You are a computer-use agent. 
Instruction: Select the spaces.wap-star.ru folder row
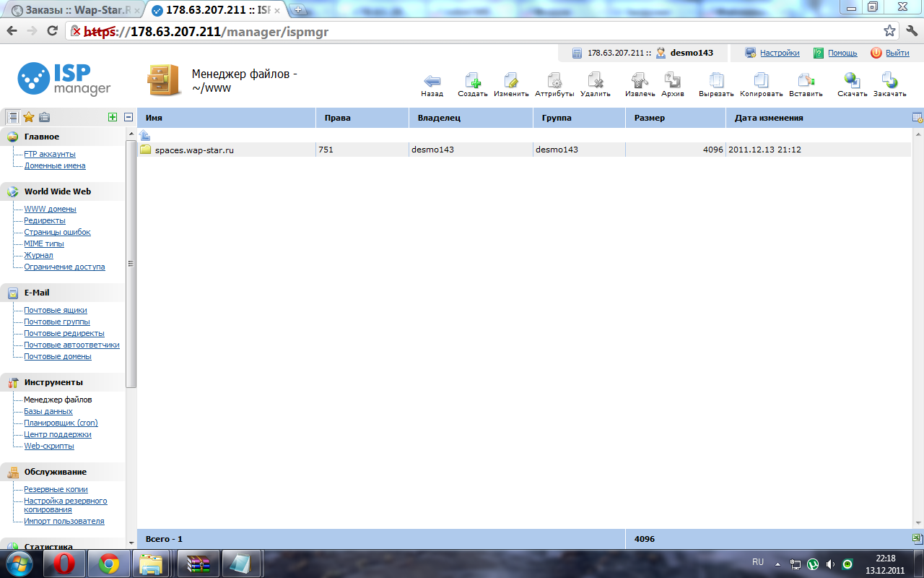[194, 150]
